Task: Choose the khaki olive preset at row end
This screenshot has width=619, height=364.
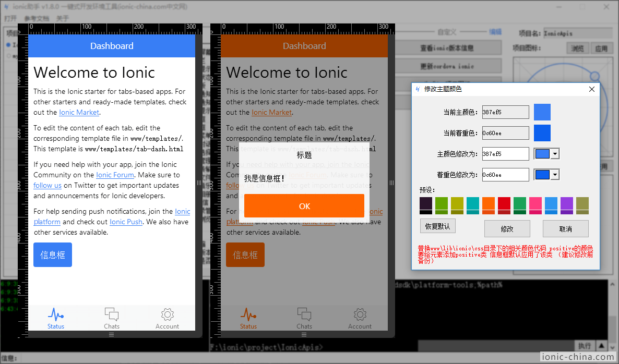Action: 582,206
